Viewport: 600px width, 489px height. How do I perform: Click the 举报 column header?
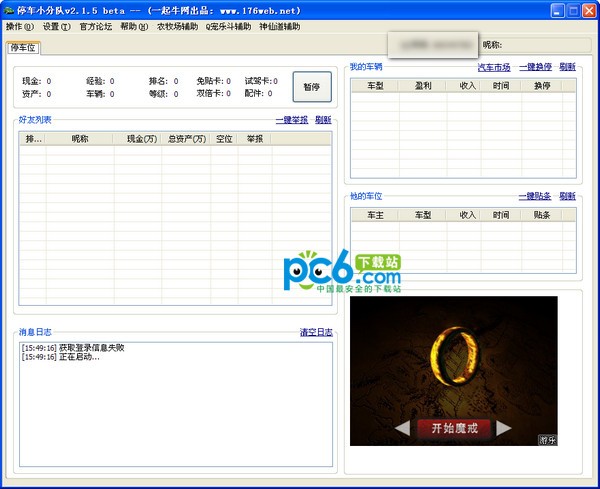255,139
